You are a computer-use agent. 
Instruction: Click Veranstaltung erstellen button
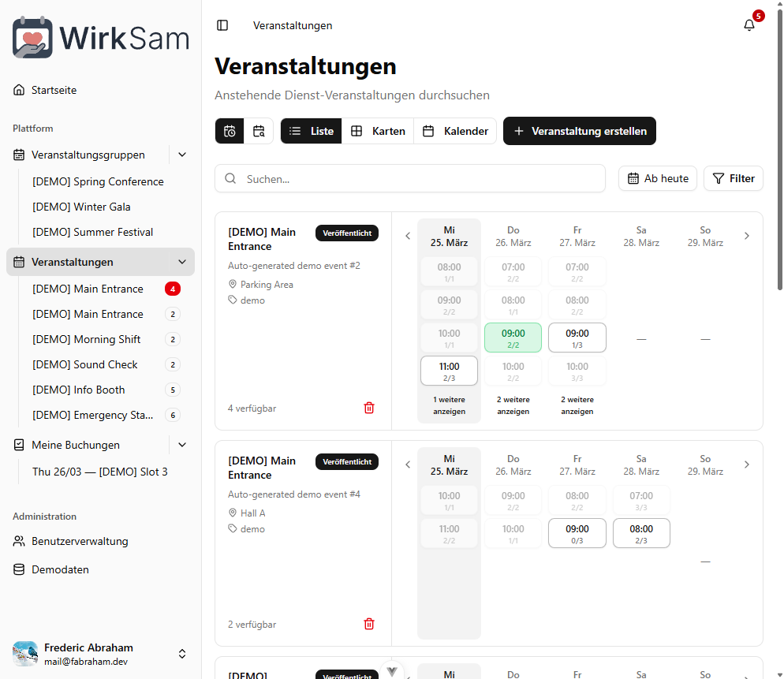pos(580,131)
